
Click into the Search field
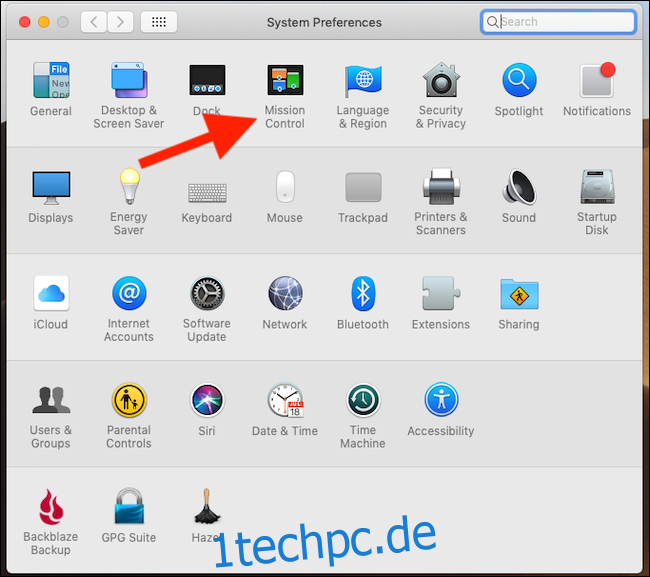[558, 22]
